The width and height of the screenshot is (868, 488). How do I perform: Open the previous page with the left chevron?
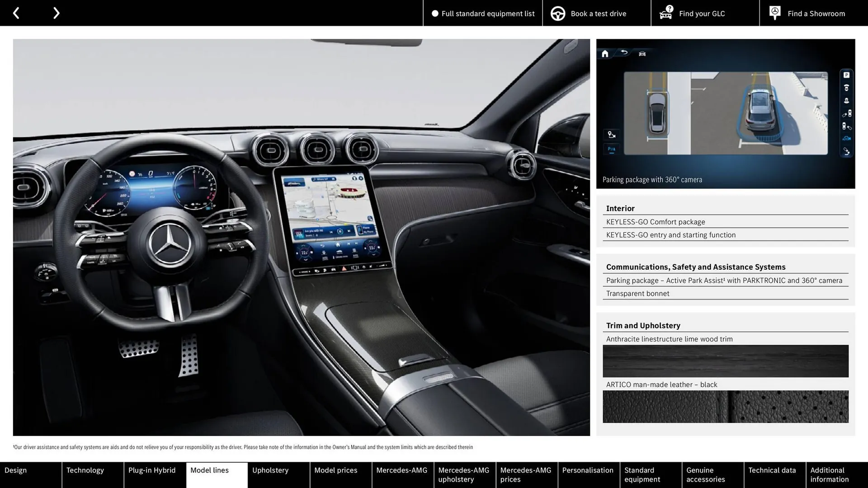click(x=16, y=13)
